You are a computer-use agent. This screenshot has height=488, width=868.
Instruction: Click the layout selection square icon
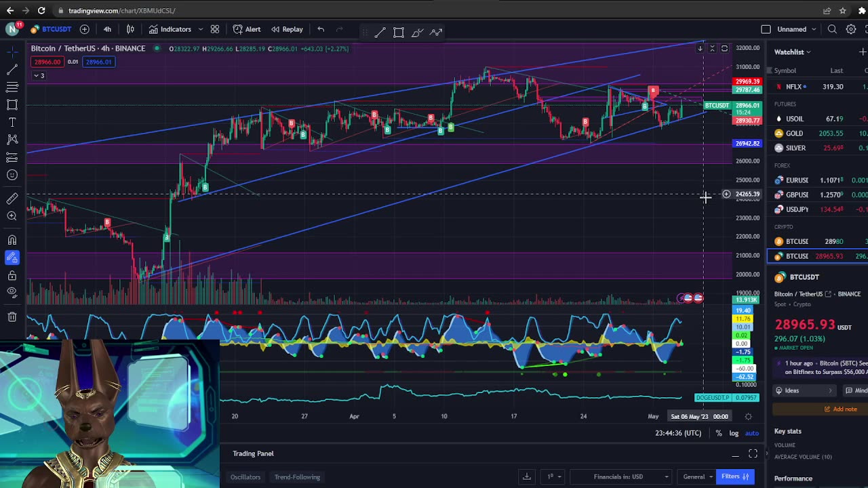(766, 29)
